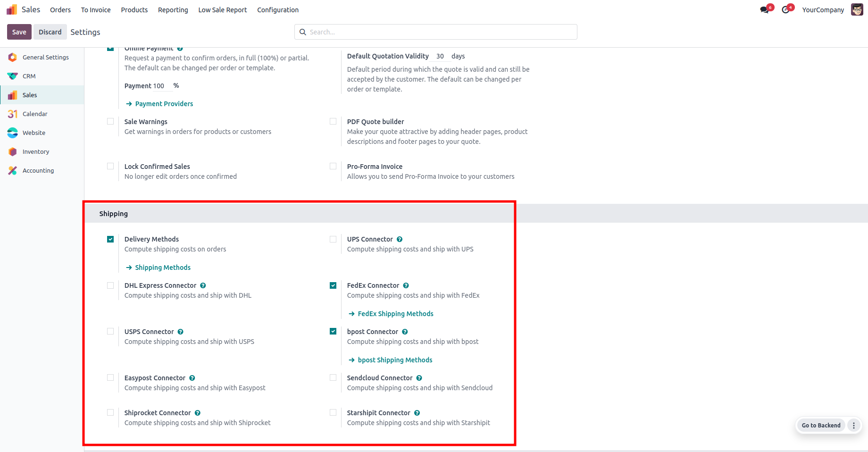Uncheck the bpost Connector checkbox

tap(333, 332)
